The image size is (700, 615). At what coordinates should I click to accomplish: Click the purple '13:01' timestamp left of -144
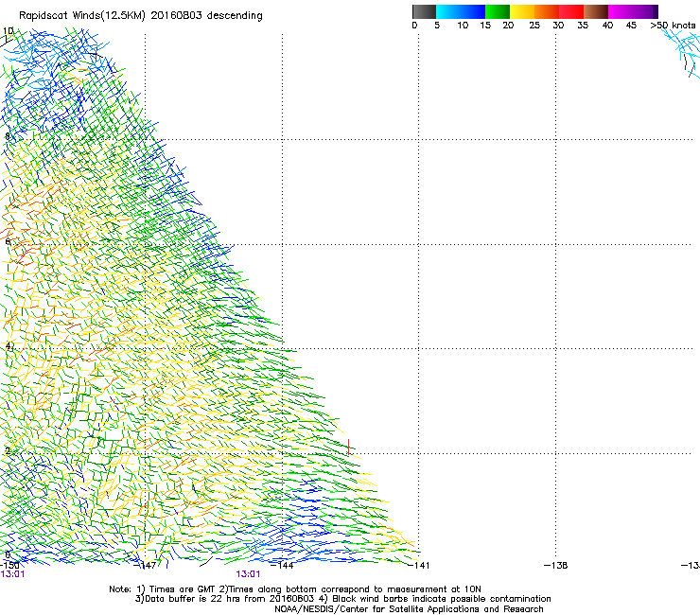tap(248, 574)
